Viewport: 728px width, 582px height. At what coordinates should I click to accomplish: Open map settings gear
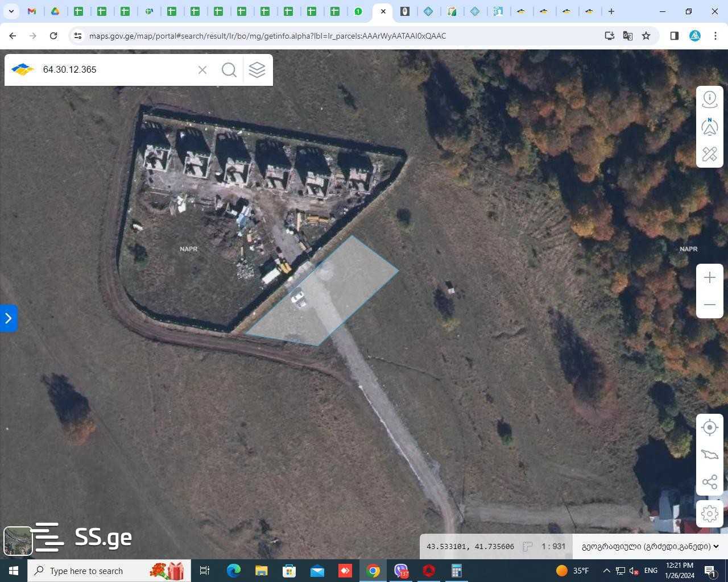709,514
